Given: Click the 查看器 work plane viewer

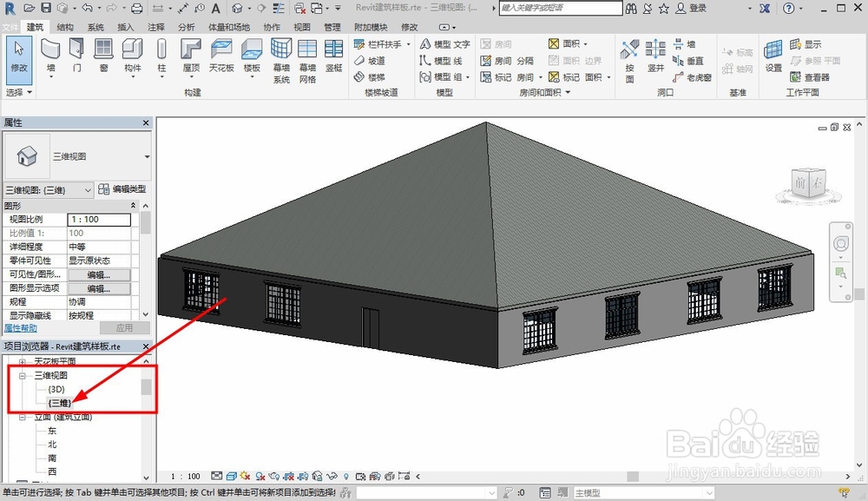Looking at the screenshot, I should tap(810, 77).
